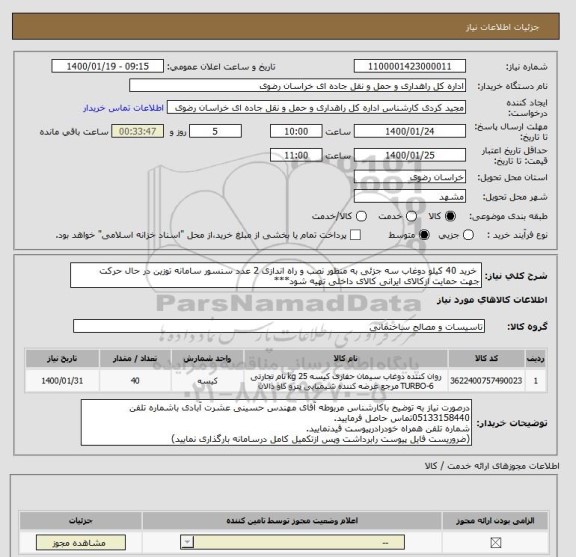Select the کالا radio button
Screen dimensions: 576x557
coord(450,216)
